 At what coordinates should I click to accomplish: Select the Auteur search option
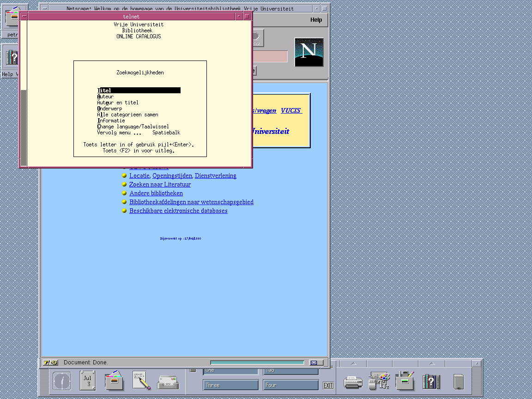click(105, 97)
